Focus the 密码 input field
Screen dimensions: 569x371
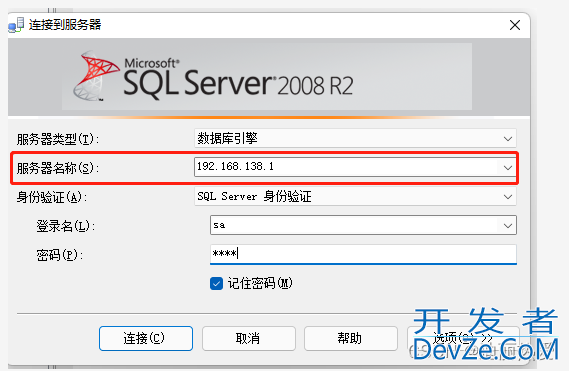click(363, 254)
